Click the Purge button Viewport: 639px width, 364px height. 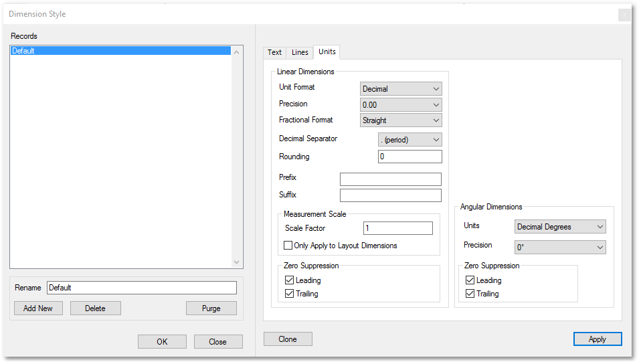point(211,308)
